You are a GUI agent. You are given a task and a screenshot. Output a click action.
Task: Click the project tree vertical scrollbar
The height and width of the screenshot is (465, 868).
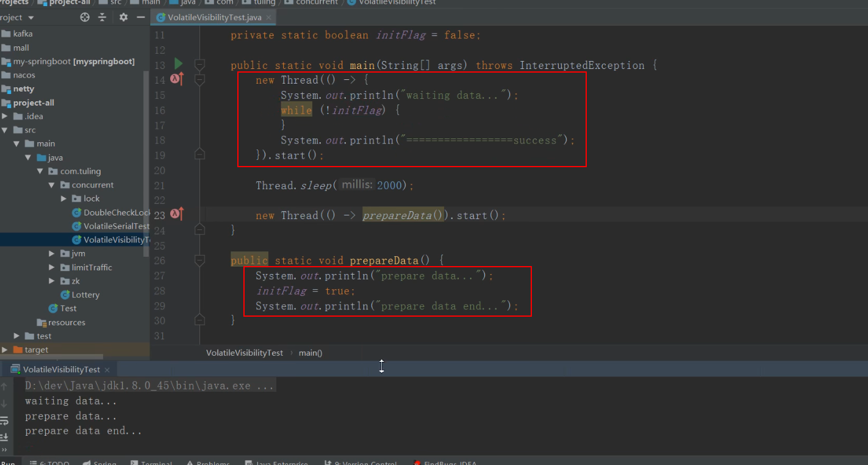[x=146, y=164]
